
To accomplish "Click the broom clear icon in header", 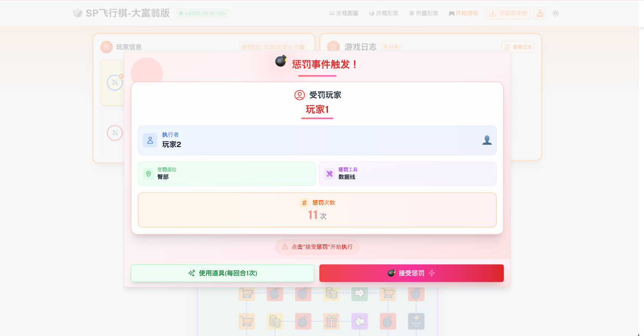I will point(540,13).
